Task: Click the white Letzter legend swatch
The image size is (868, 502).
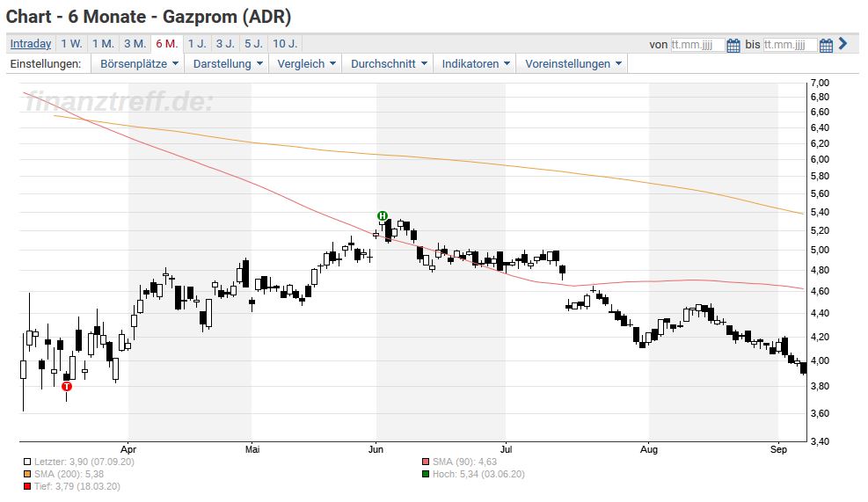Action: coord(27,462)
